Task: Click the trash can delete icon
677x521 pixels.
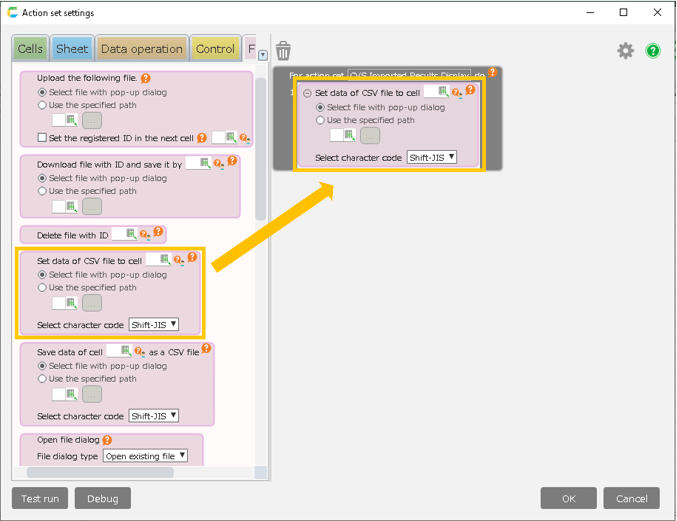Action: point(284,50)
